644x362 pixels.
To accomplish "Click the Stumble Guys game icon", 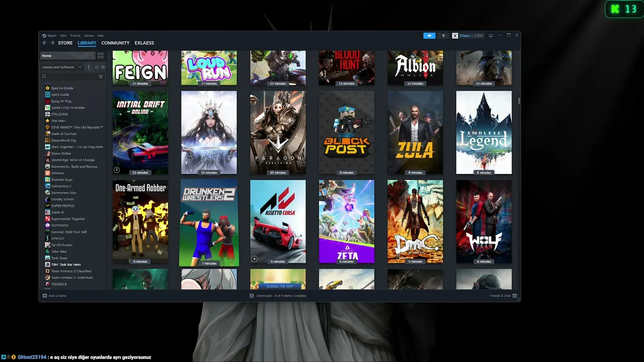I will click(x=47, y=179).
